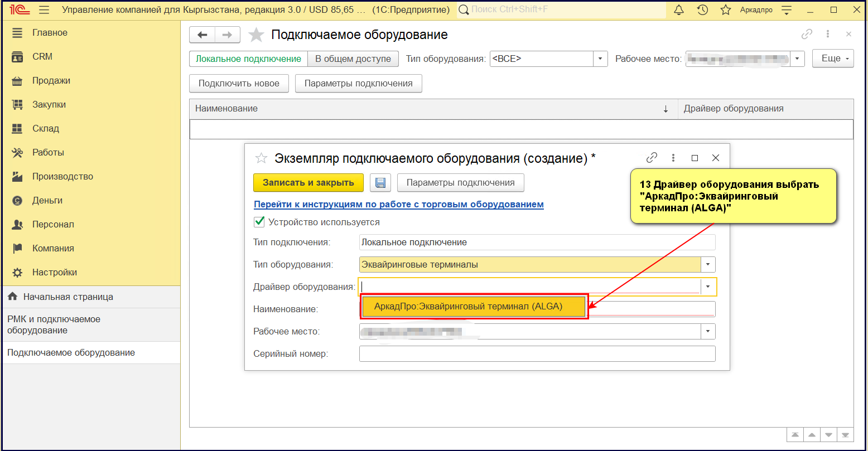868x451 pixels.
Task: Sort by Наименование column header
Action: coord(433,109)
